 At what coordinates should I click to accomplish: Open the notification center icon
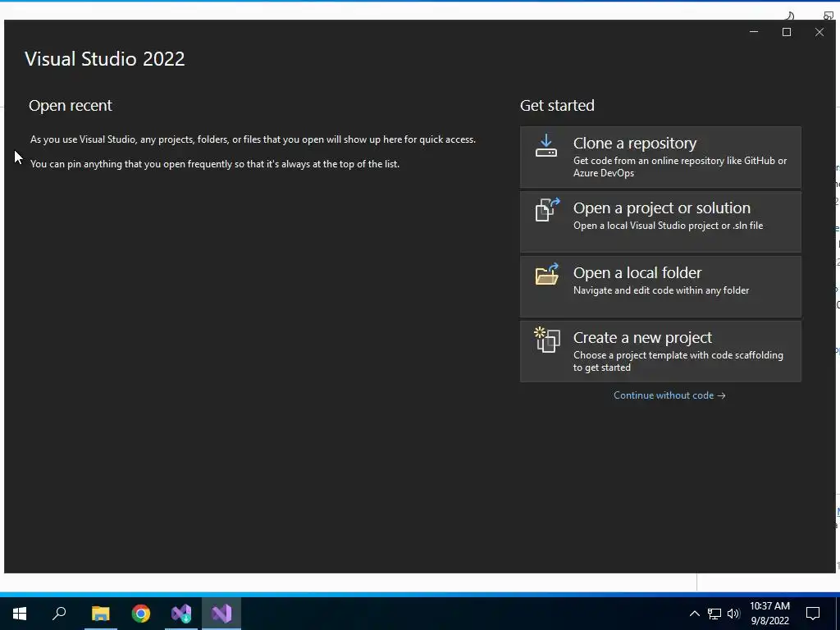[813, 614]
